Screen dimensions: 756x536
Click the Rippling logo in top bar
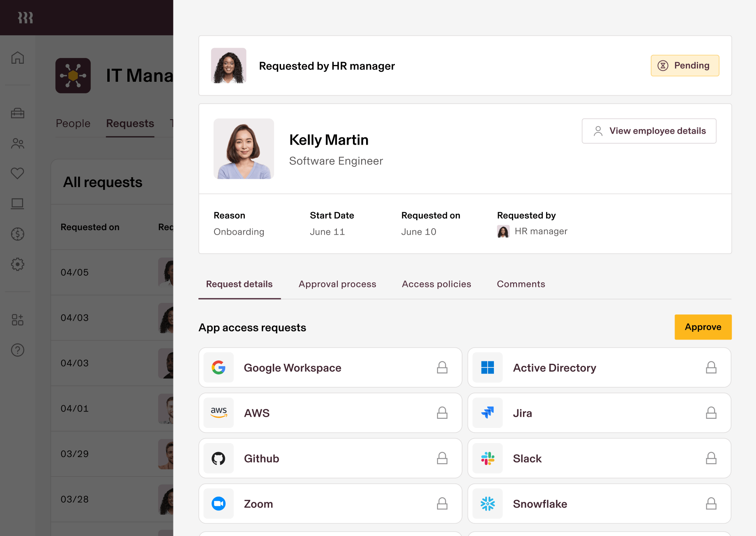coord(25,18)
